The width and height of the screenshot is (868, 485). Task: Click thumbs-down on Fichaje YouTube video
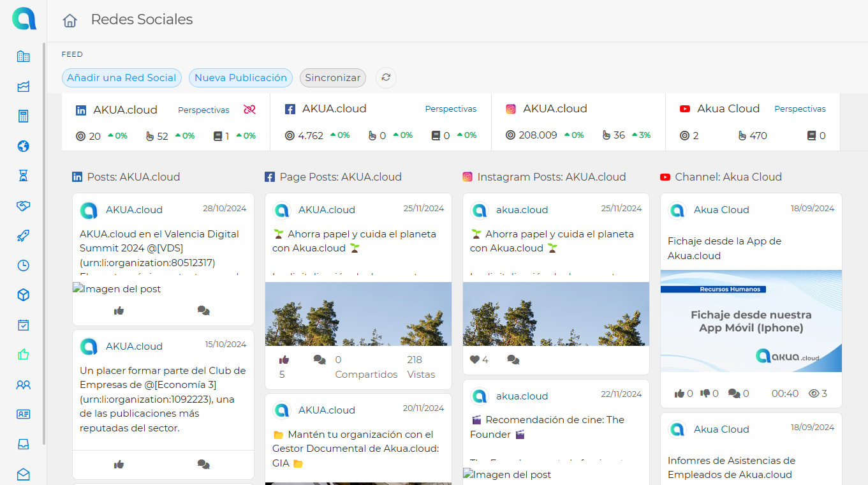pyautogui.click(x=705, y=394)
